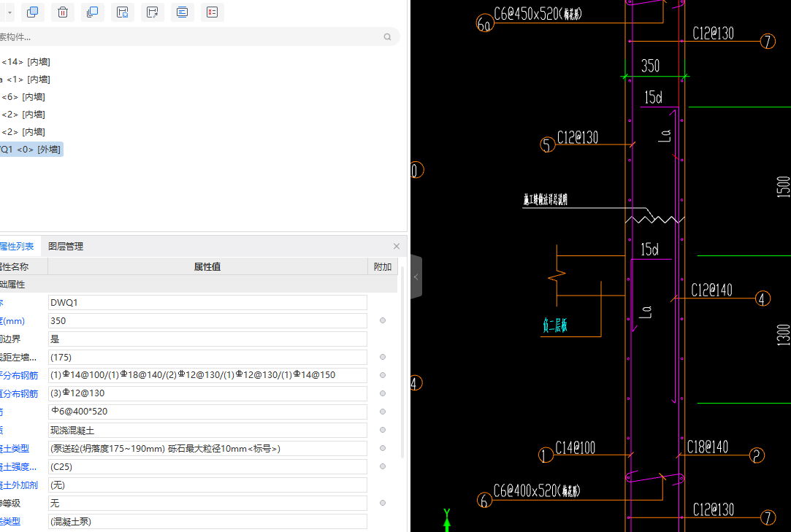This screenshot has height=532, width=791.
Task: Edit the thickness value 350
Action: click(x=207, y=320)
